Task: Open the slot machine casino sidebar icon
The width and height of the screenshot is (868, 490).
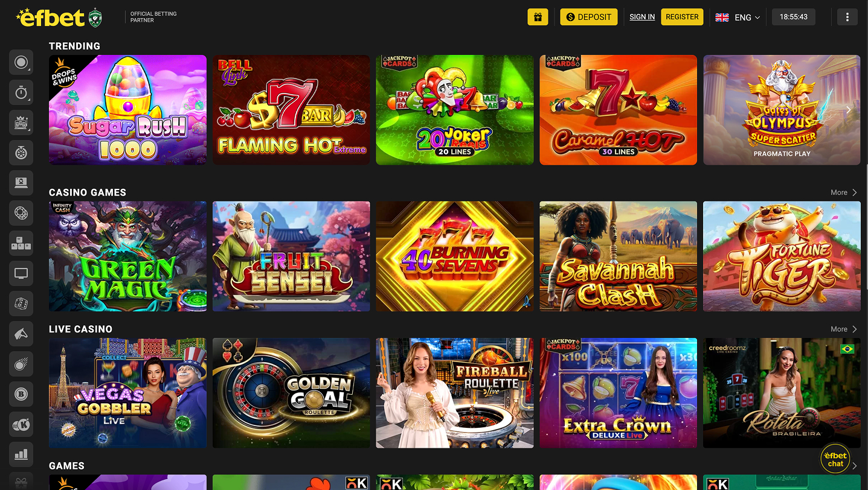Action: coord(21,122)
